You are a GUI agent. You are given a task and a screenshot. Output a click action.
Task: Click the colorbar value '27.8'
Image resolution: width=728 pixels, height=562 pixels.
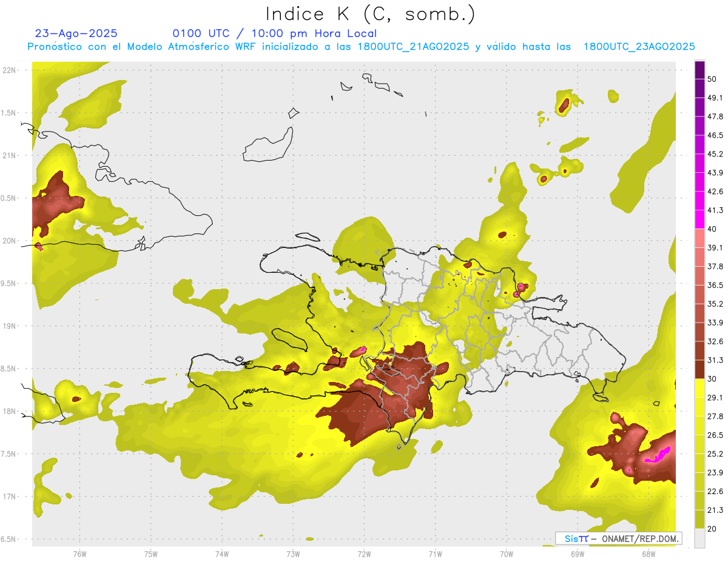(x=715, y=416)
